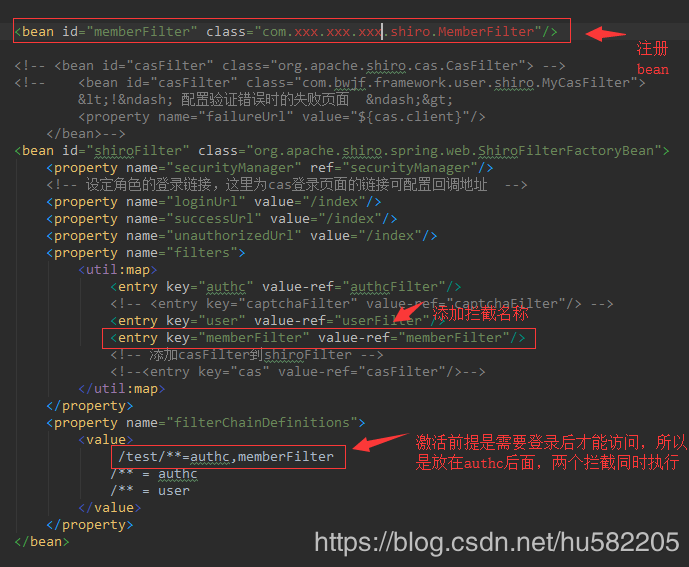This screenshot has width=689, height=567.
Task: Click the memberFilter entry key
Action: 254,338
